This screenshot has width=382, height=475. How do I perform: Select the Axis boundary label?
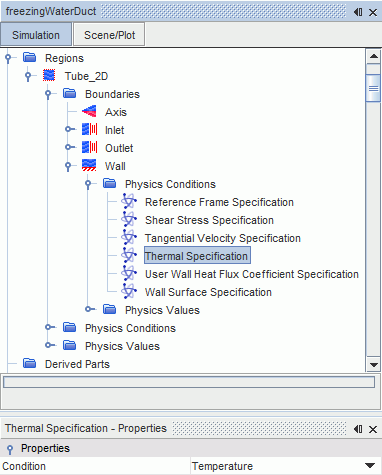click(x=116, y=112)
